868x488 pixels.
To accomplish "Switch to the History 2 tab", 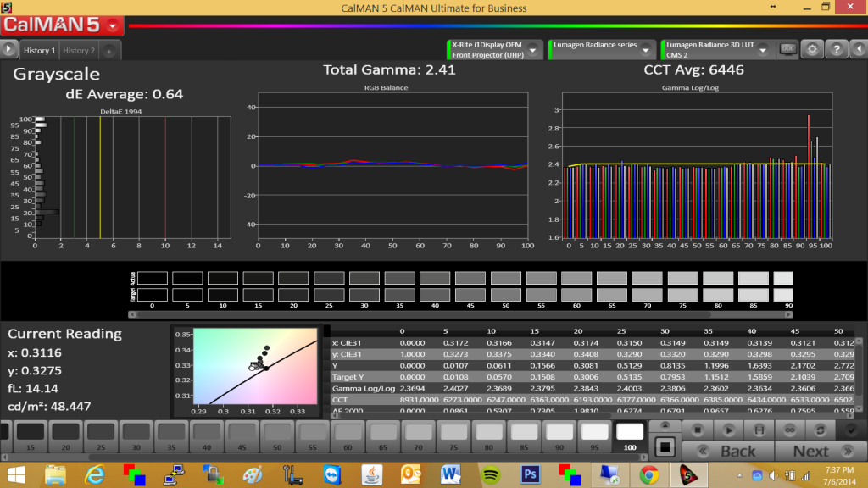I will click(79, 50).
